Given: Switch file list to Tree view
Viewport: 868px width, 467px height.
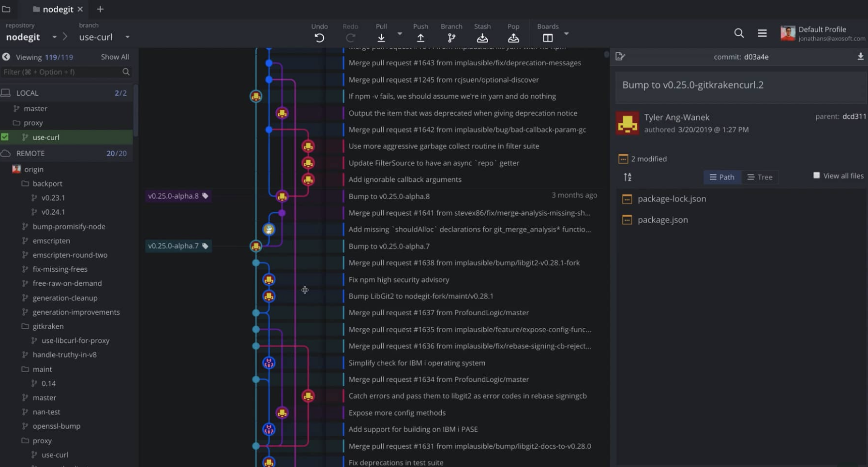Looking at the screenshot, I should (x=760, y=177).
